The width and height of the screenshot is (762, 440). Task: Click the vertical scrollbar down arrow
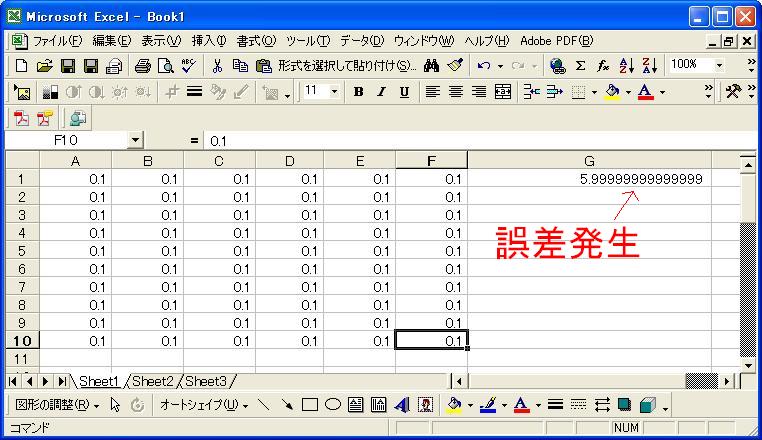tap(748, 365)
